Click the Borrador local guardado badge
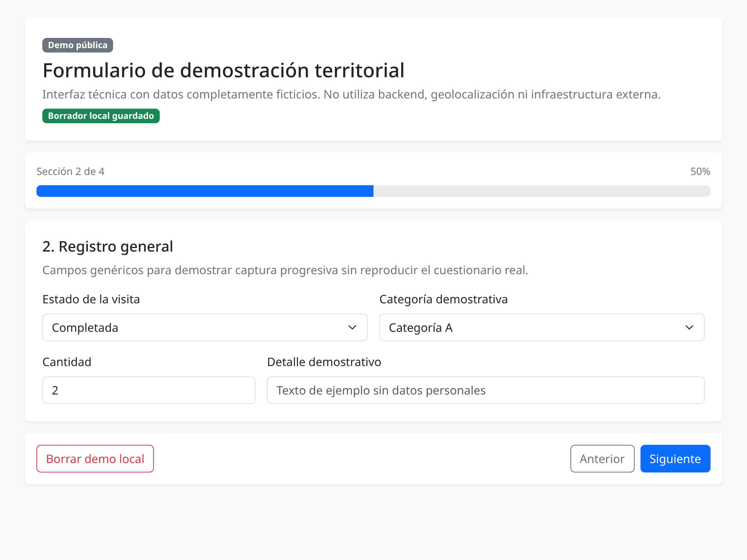747x560 pixels. tap(101, 116)
